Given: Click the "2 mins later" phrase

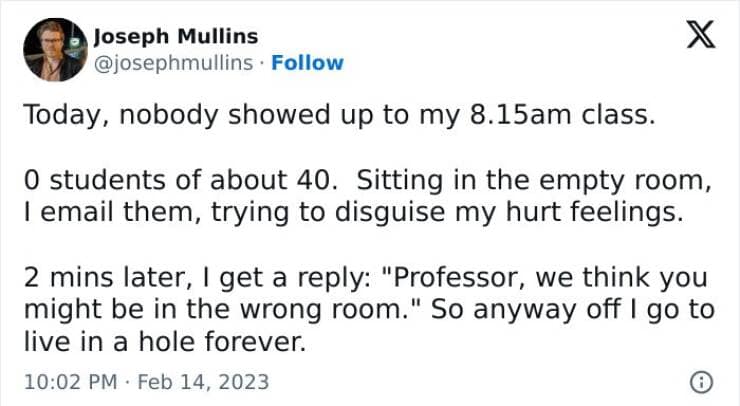Looking at the screenshot, I should pos(91,276).
